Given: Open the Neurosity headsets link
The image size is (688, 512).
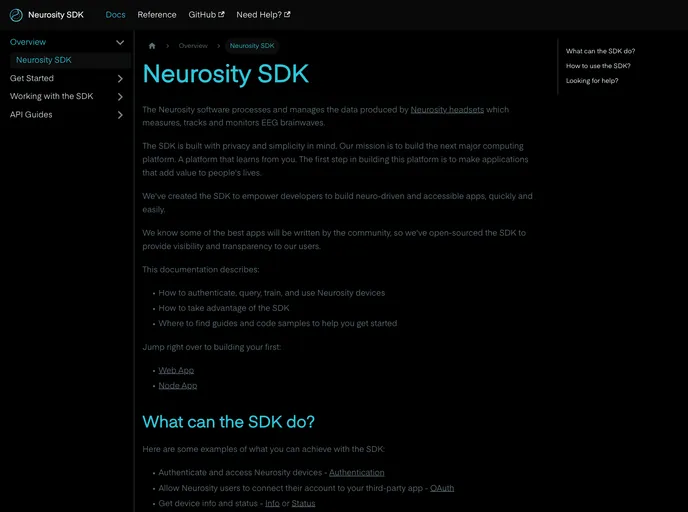Looking at the screenshot, I should click(447, 110).
